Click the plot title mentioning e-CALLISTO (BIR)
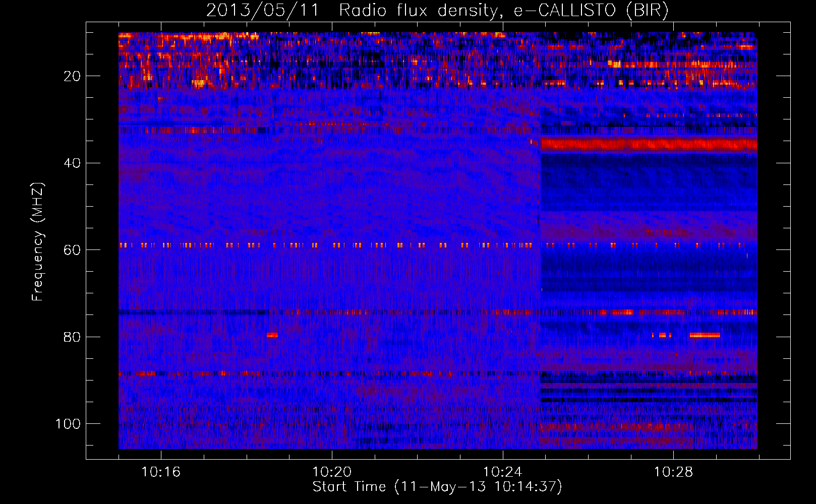Image resolution: width=816 pixels, height=504 pixels. pyautogui.click(x=437, y=10)
